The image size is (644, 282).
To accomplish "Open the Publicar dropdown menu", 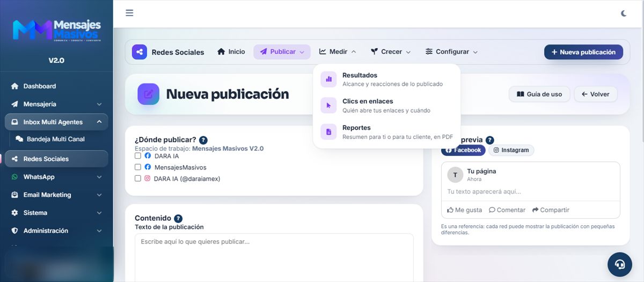I will tap(282, 52).
